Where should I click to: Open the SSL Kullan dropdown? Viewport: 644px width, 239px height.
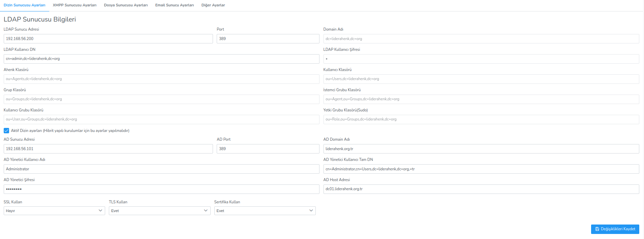[54, 211]
